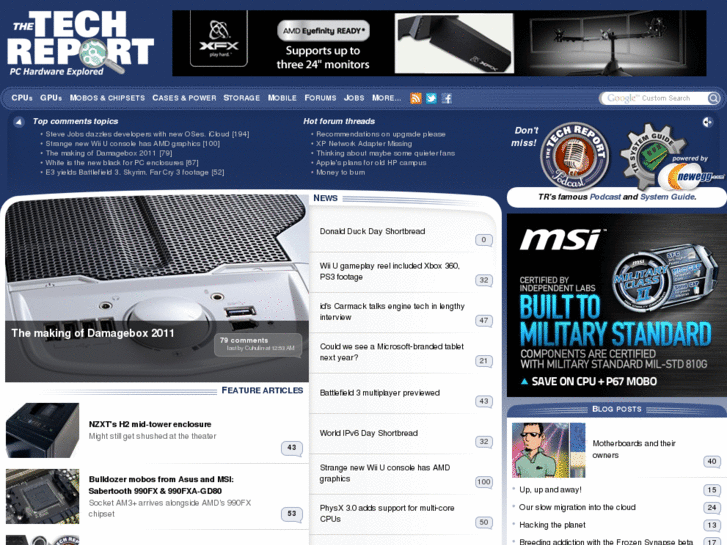
Task: Open the blog author avatar thumbnail
Action: (x=548, y=450)
